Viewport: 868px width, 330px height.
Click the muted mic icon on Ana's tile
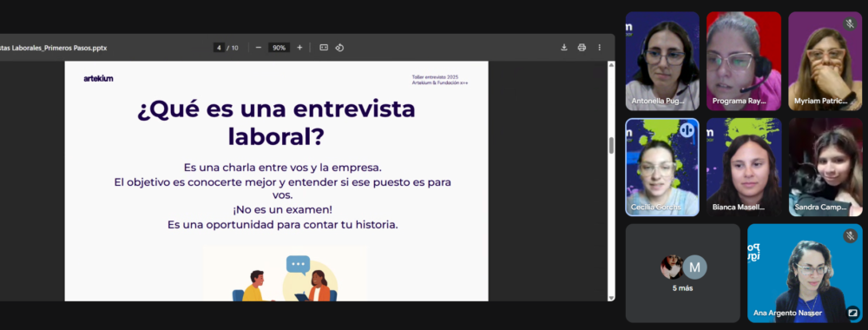pyautogui.click(x=850, y=236)
